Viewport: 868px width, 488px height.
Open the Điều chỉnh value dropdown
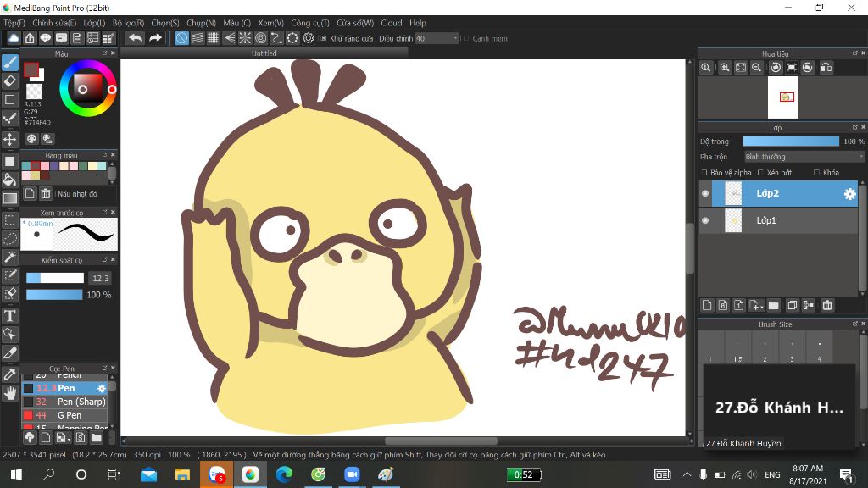pos(437,38)
